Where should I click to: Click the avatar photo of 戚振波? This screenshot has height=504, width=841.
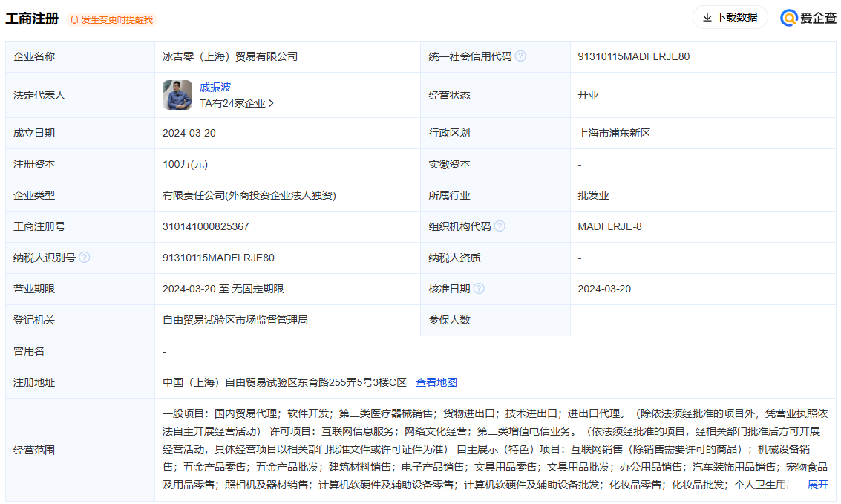[177, 95]
